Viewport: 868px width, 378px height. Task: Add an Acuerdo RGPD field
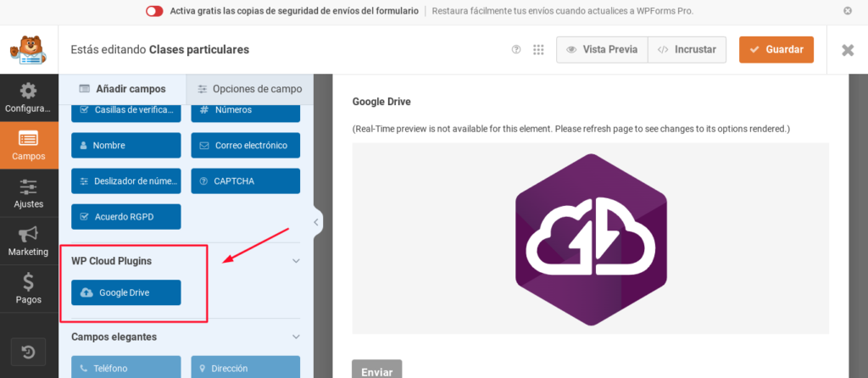coord(126,217)
